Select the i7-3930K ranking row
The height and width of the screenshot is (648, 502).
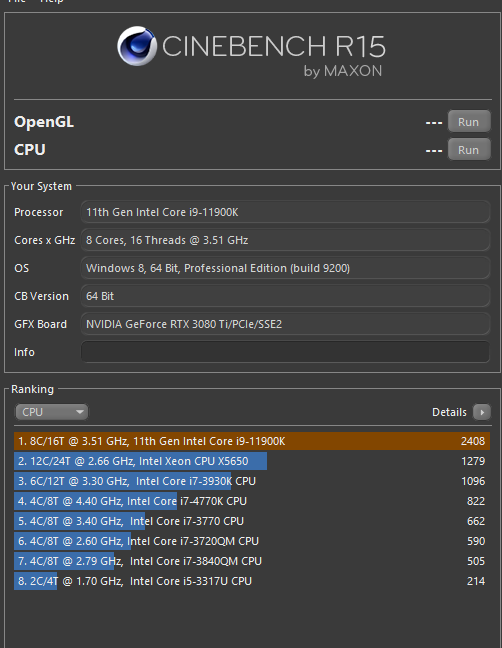coord(252,481)
